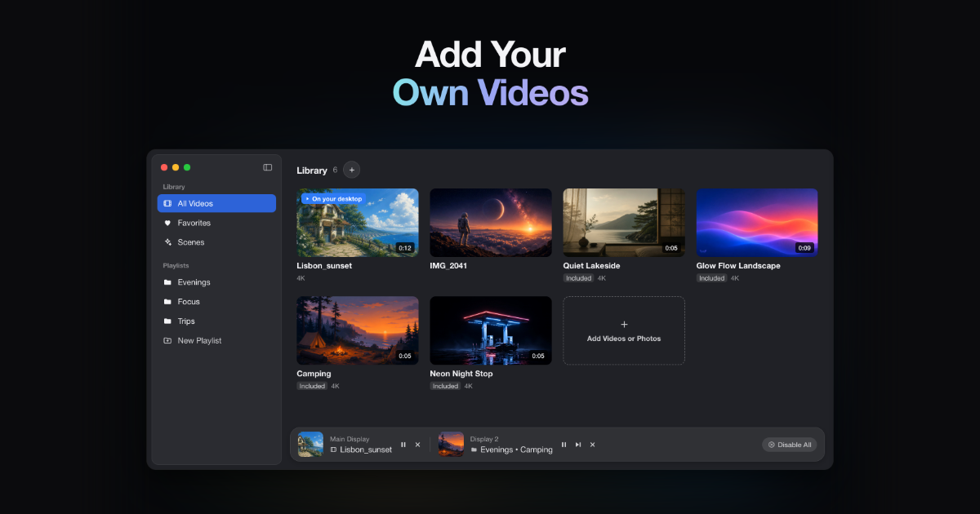Click the Display 2 preview thumbnail
This screenshot has height=514, width=980.
[451, 445]
